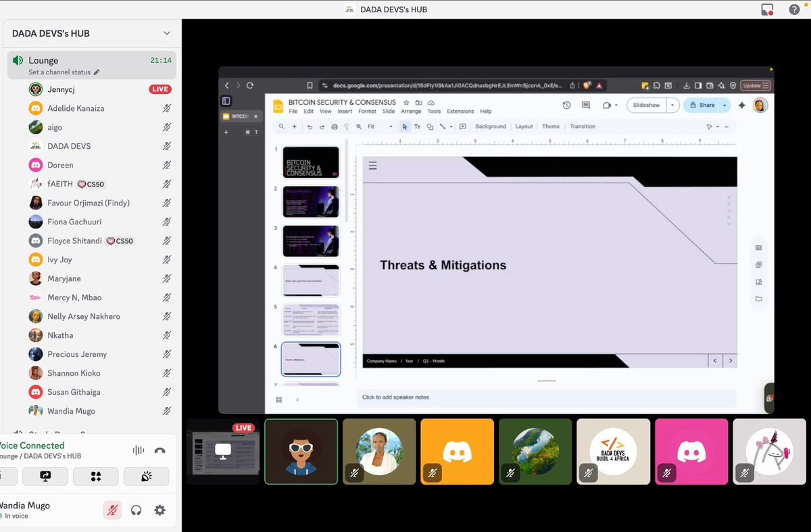Open the help question mark icon
This screenshot has width=811, height=532.
click(794, 9)
